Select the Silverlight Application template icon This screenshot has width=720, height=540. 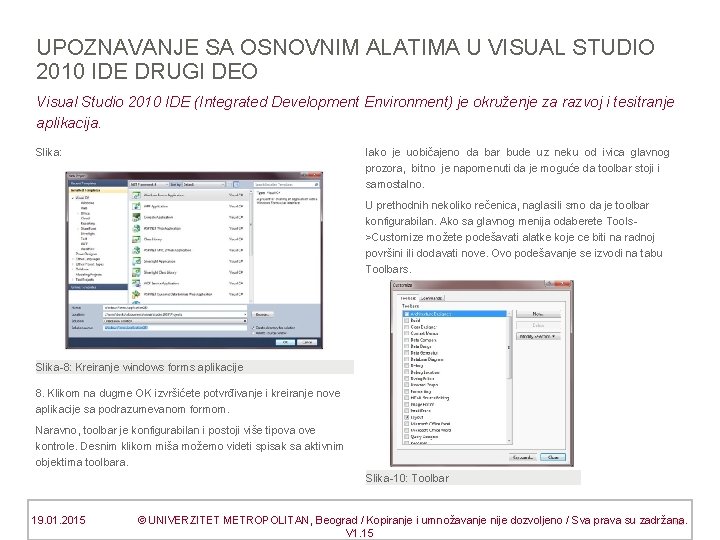pos(136,261)
